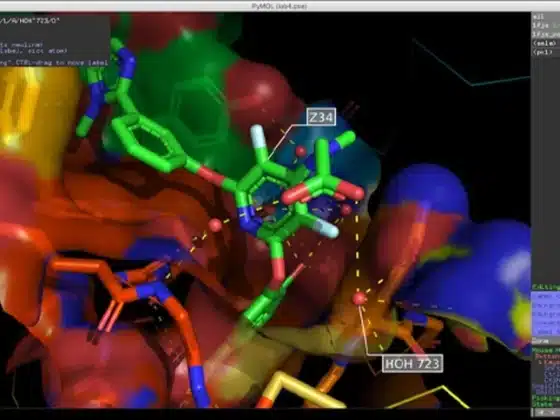Click the PyMOL (lab4.pse) window title
The image size is (560, 420).
click(279, 6)
